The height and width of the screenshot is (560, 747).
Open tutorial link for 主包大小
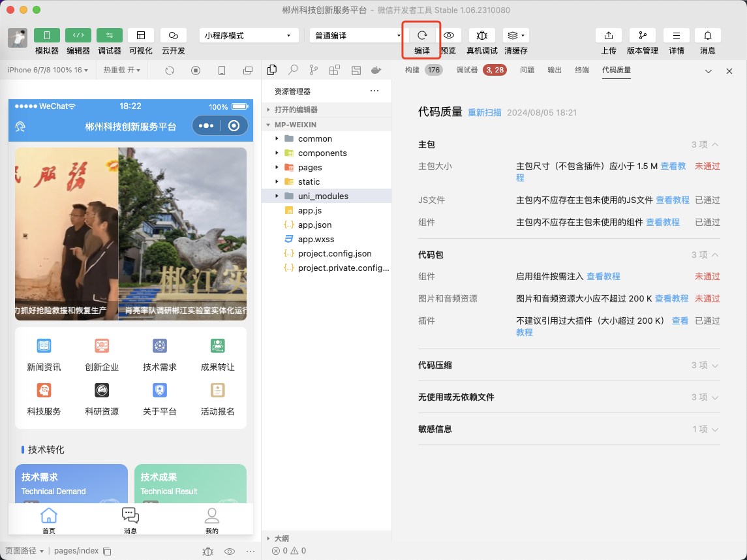pos(673,166)
